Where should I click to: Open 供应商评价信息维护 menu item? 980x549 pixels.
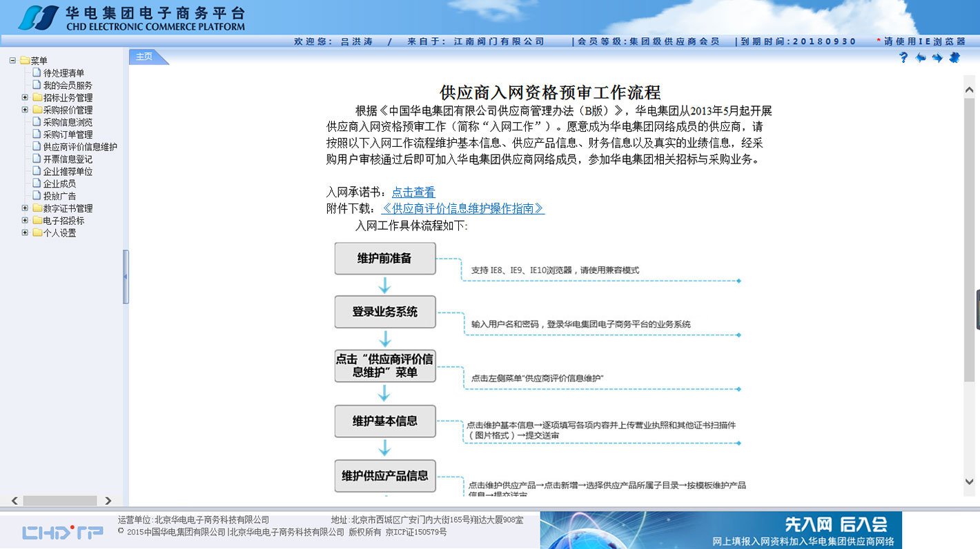80,147
